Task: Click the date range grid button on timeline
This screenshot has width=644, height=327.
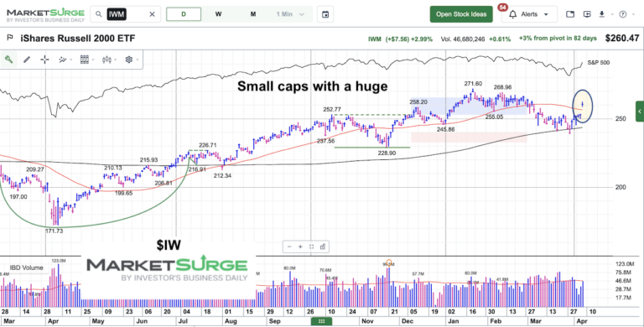Action: 322,322
